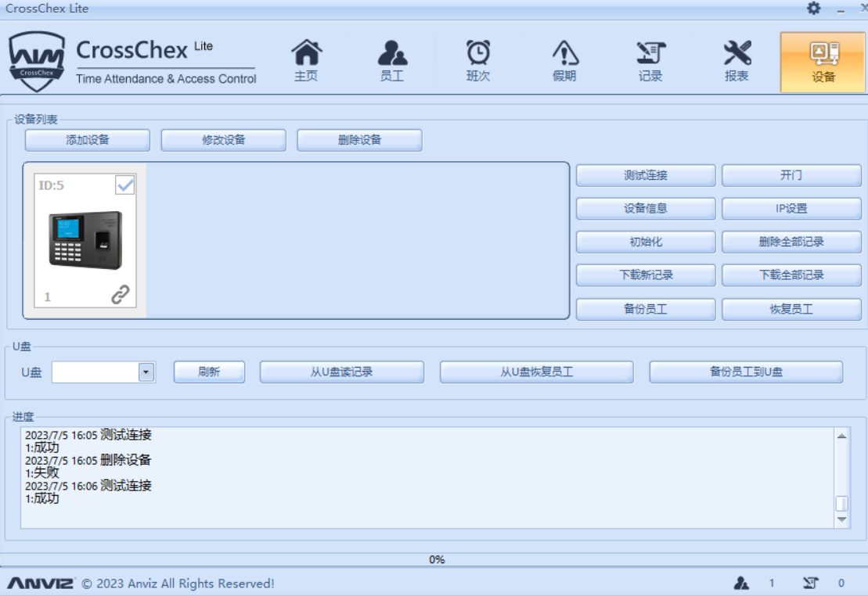
Task: Open the 记录 records icon
Action: 650,61
